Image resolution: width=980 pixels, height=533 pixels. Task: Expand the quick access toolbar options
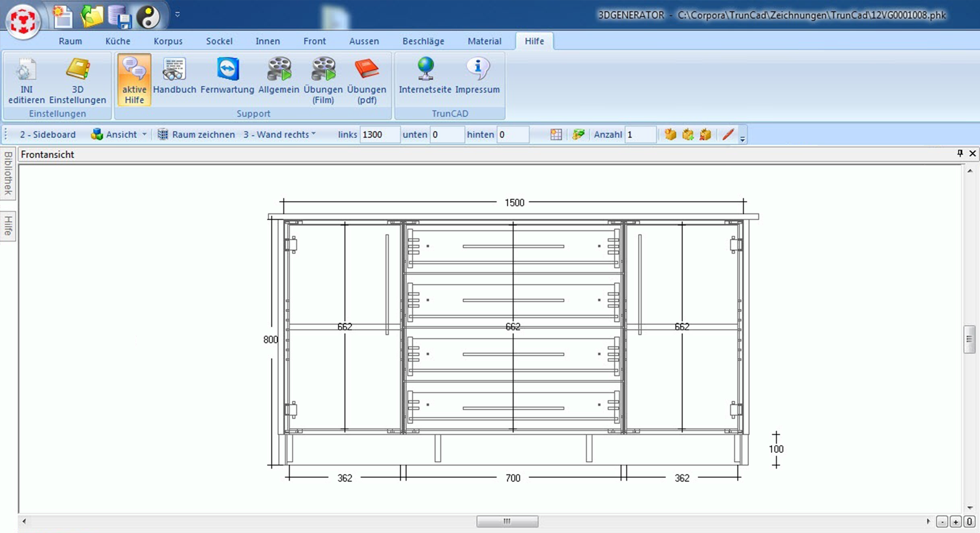pos(178,14)
